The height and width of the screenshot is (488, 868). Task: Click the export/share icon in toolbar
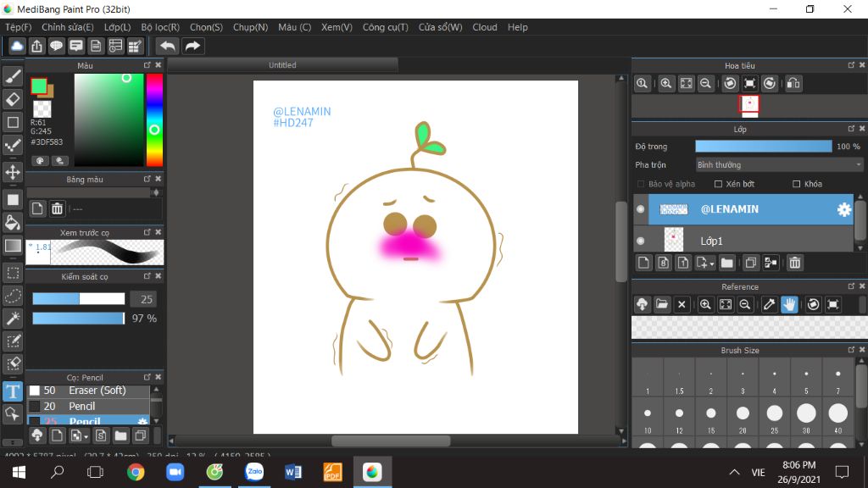pyautogui.click(x=36, y=46)
